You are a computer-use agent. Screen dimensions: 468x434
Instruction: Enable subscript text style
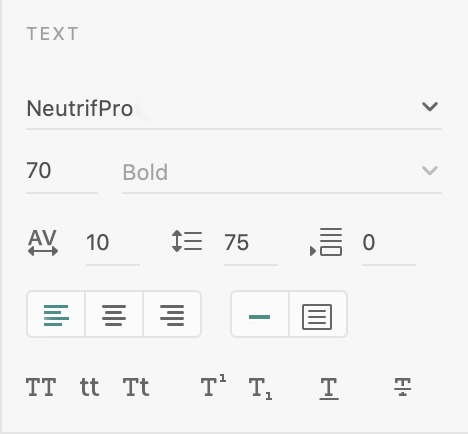click(x=260, y=389)
